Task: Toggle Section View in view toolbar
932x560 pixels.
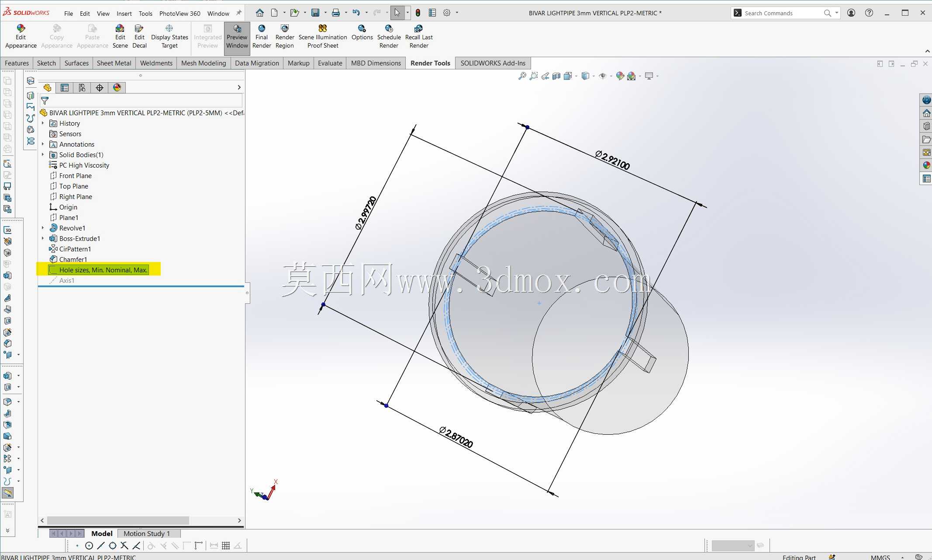Action: 556,76
